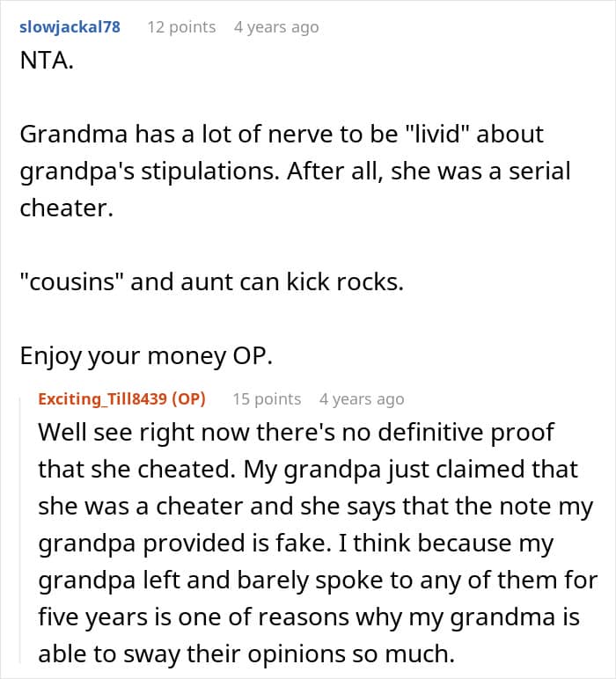Screen dimensions: 616x679
Task: Click the 15 points score
Action: [267, 399]
